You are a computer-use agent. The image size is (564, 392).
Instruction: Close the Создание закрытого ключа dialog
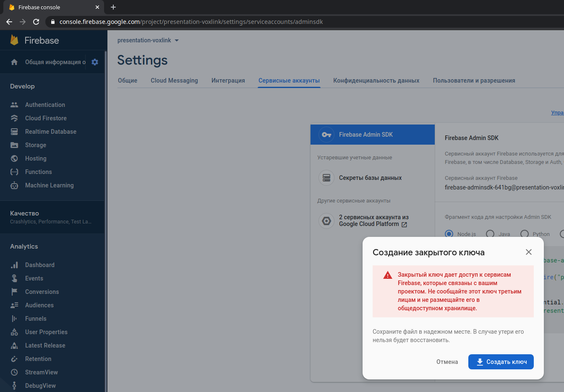click(x=529, y=252)
